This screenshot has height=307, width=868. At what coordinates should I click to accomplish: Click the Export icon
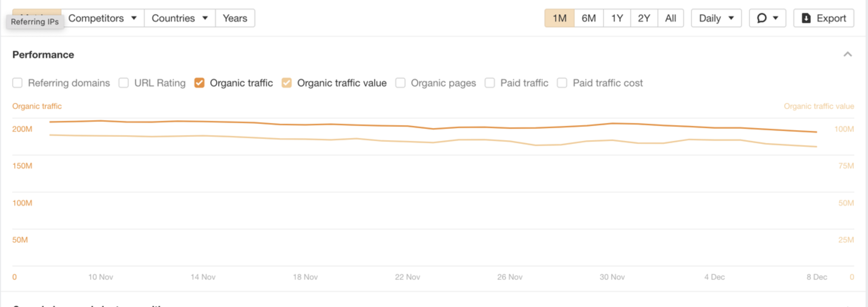(x=824, y=18)
